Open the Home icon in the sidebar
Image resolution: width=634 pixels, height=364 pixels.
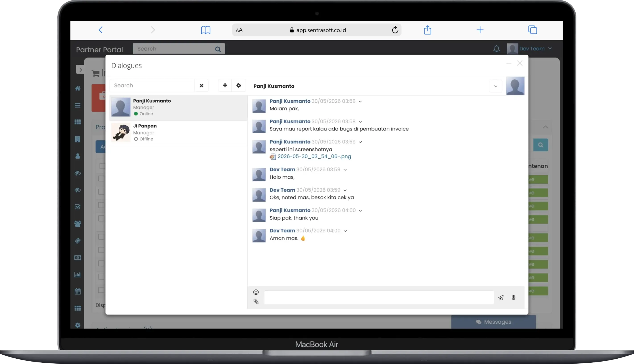point(78,88)
